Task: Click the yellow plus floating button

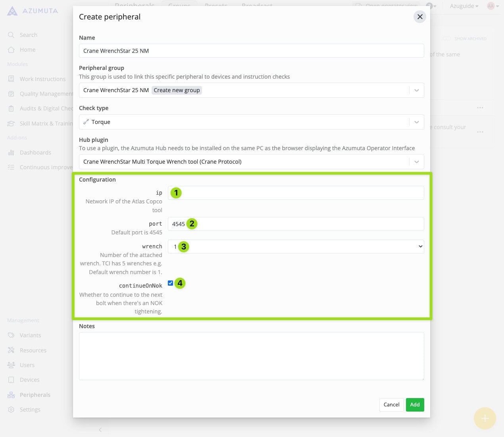Action: click(485, 418)
